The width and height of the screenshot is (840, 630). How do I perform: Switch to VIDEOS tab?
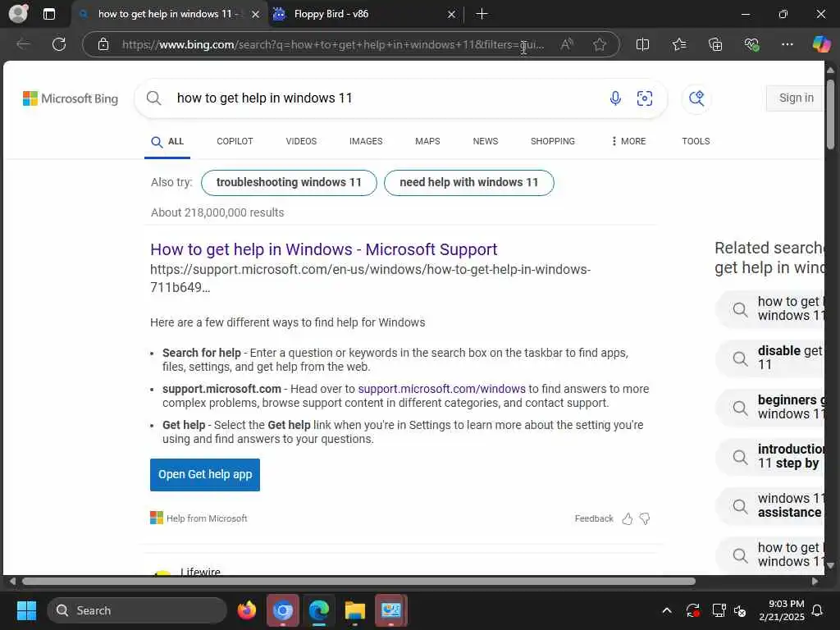pos(301,141)
